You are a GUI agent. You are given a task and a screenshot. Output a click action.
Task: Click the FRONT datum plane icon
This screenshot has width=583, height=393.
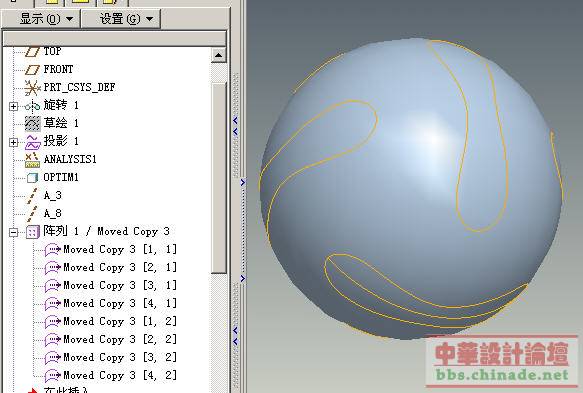click(32, 70)
